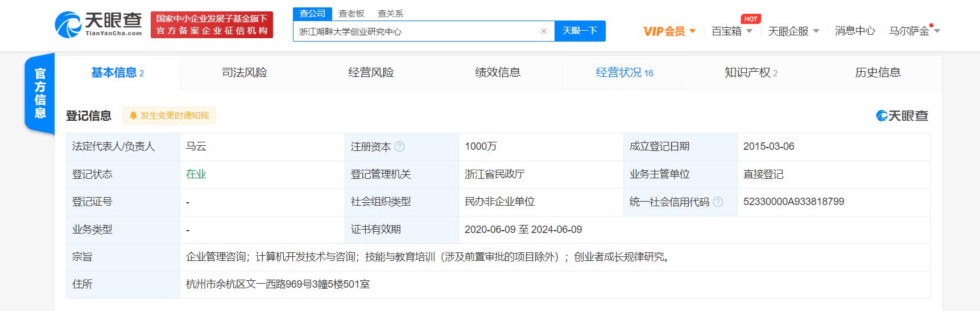Viewport: 980px width, 311px height.
Task: Click the 成立登记日期 label cell
Action: point(680,146)
